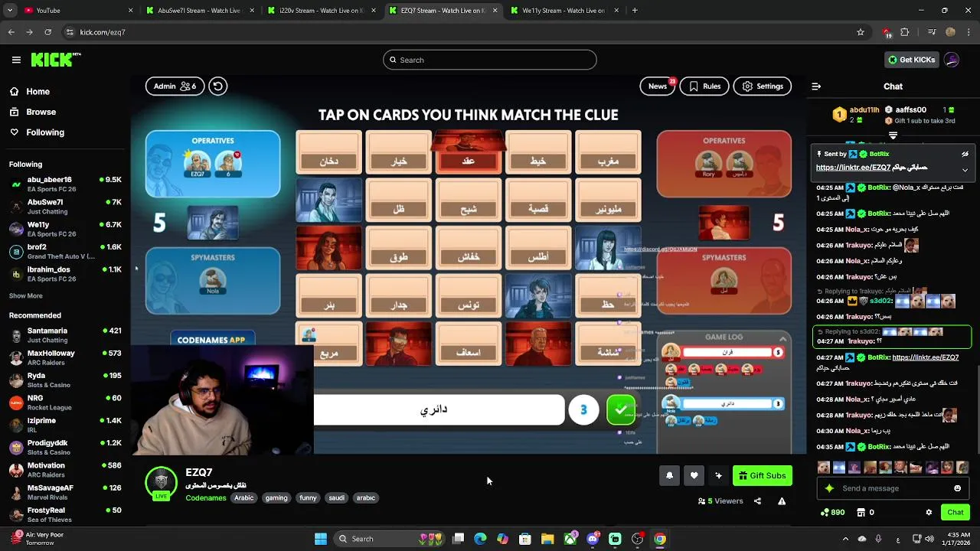The width and height of the screenshot is (980, 551).
Task: Open Codenames Settings
Action: (763, 86)
